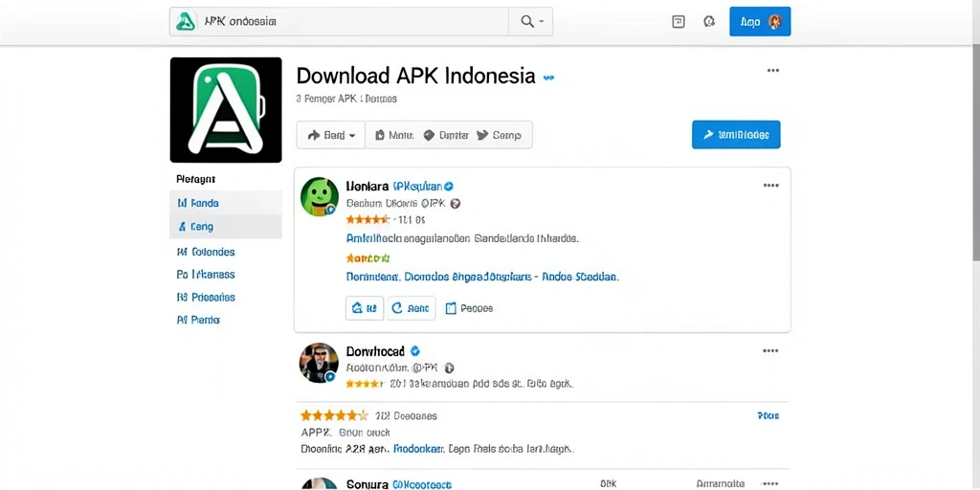Open the blue account button with avatar

(x=760, y=22)
